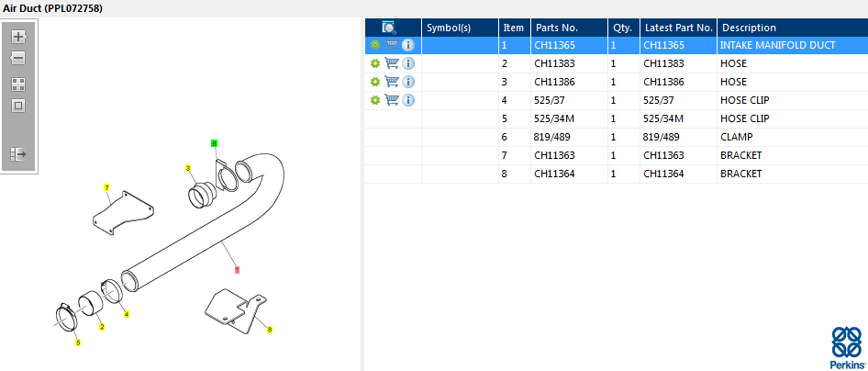Click the gear icon for 525/37 hose clip

click(x=374, y=100)
